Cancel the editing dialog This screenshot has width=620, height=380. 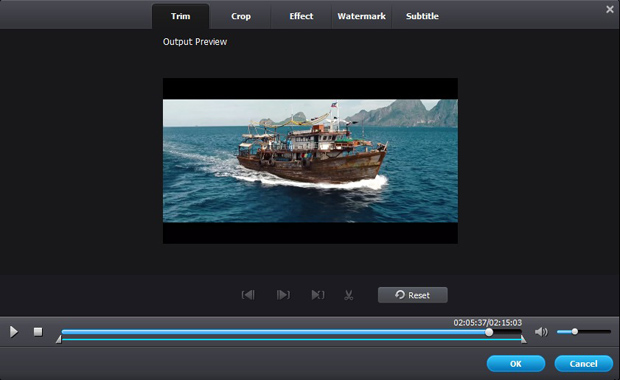584,364
